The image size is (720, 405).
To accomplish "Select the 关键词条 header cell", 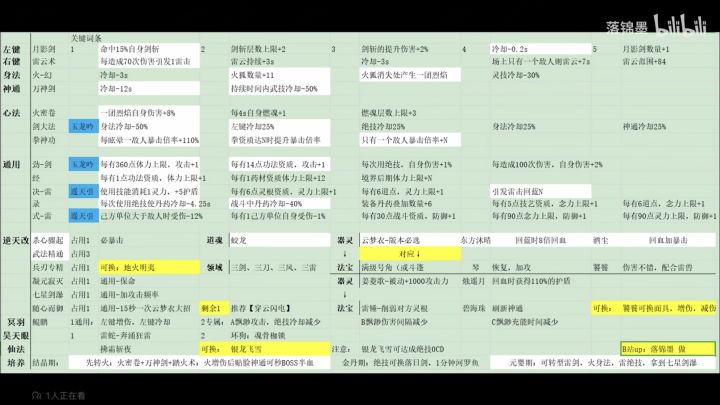I will pyautogui.click(x=86, y=38).
